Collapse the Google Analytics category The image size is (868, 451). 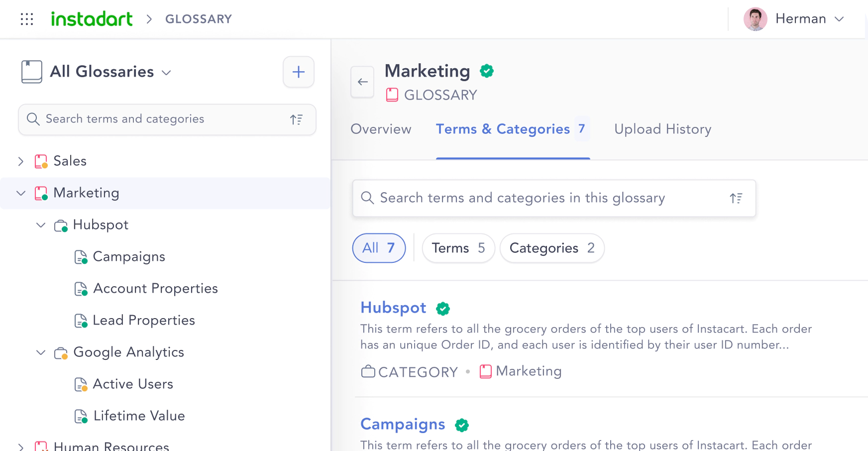coord(41,352)
